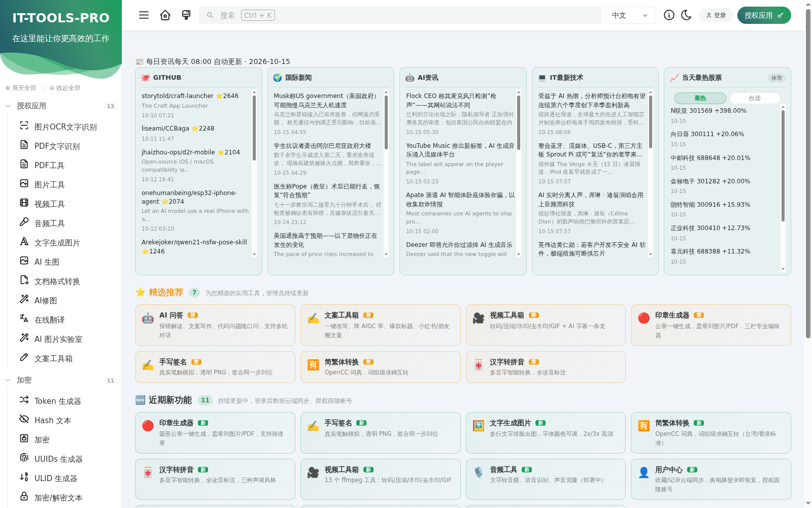Open 汉字转拼音 card in 近期新功能

215,479
